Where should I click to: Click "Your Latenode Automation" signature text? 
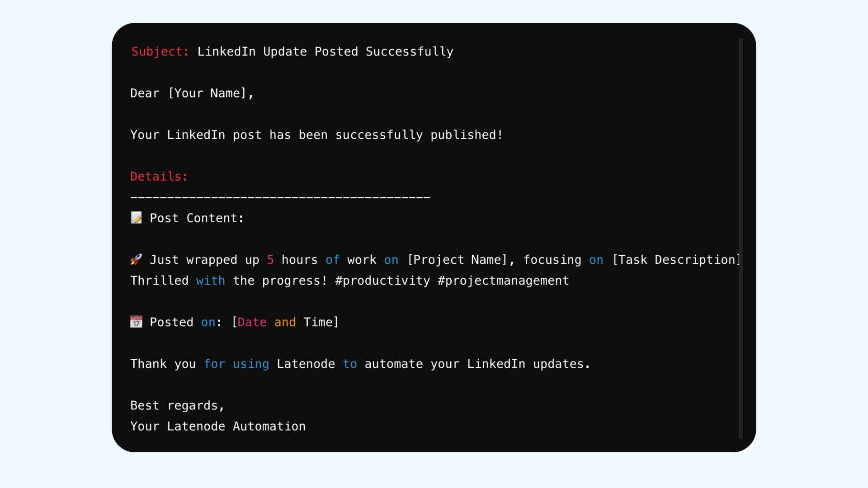tap(217, 426)
